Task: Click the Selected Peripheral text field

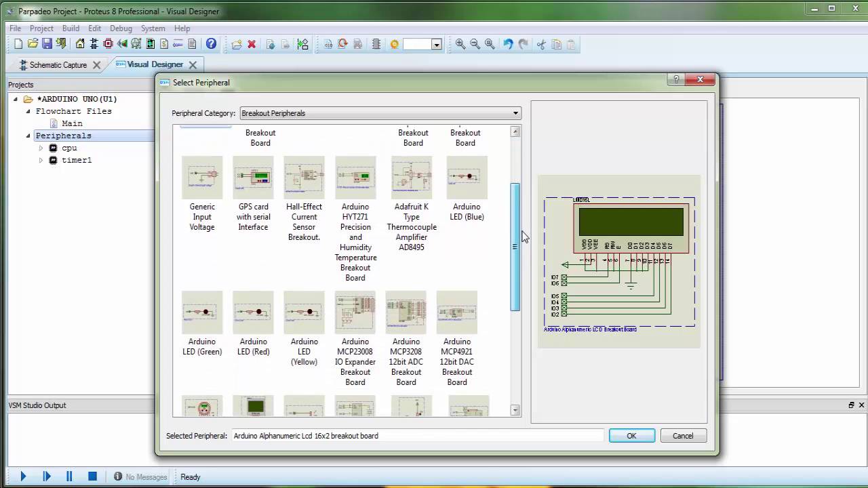Action: click(x=418, y=436)
